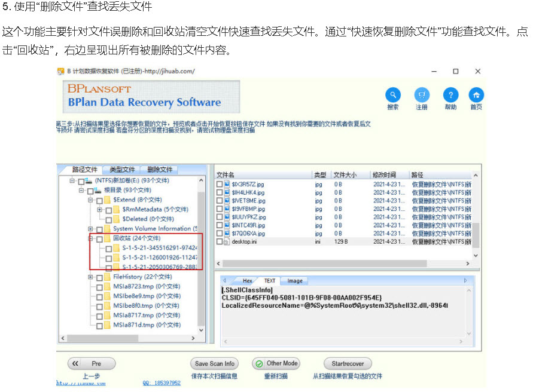Click the $Extend folder icon

107,200
